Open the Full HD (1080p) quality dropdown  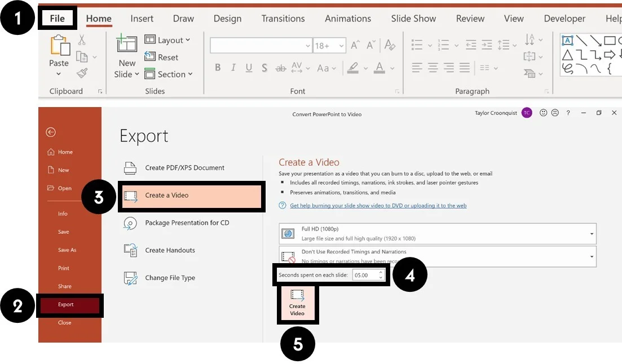point(438,233)
